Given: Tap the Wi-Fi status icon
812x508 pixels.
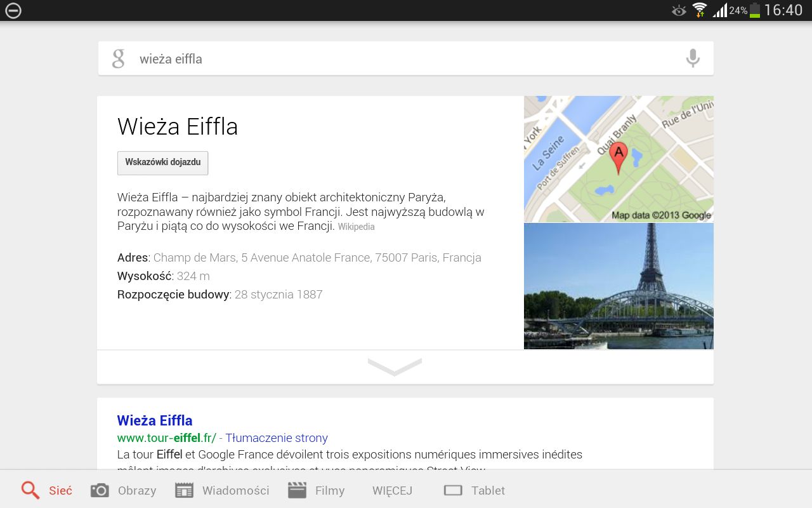Looking at the screenshot, I should coord(700,10).
